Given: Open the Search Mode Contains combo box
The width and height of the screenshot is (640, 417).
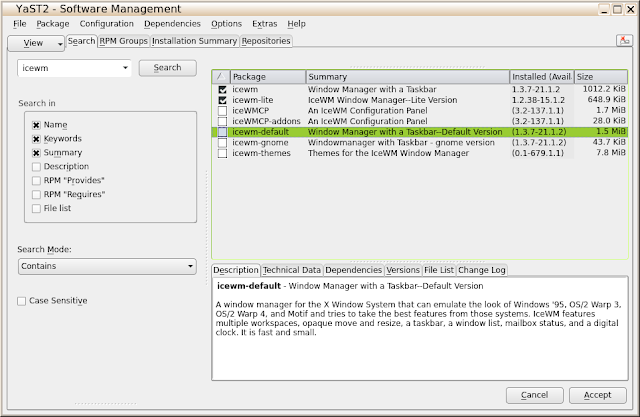Looking at the screenshot, I should click(x=107, y=266).
